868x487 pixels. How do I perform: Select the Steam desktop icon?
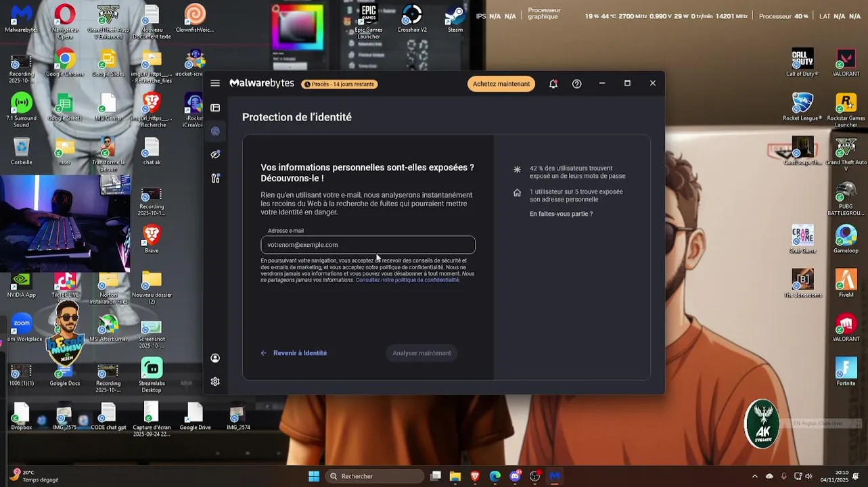click(455, 19)
